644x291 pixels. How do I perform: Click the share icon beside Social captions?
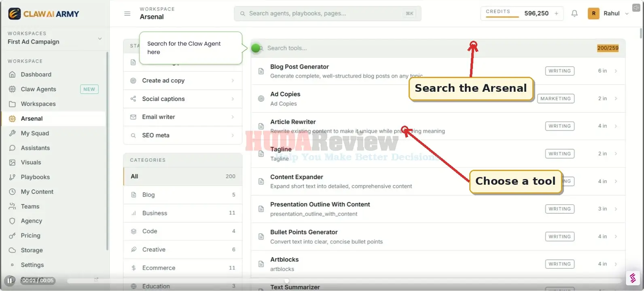pyautogui.click(x=133, y=99)
